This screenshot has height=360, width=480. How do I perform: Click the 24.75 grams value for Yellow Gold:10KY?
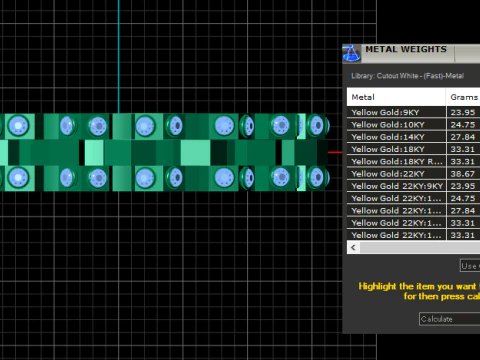coord(463,125)
